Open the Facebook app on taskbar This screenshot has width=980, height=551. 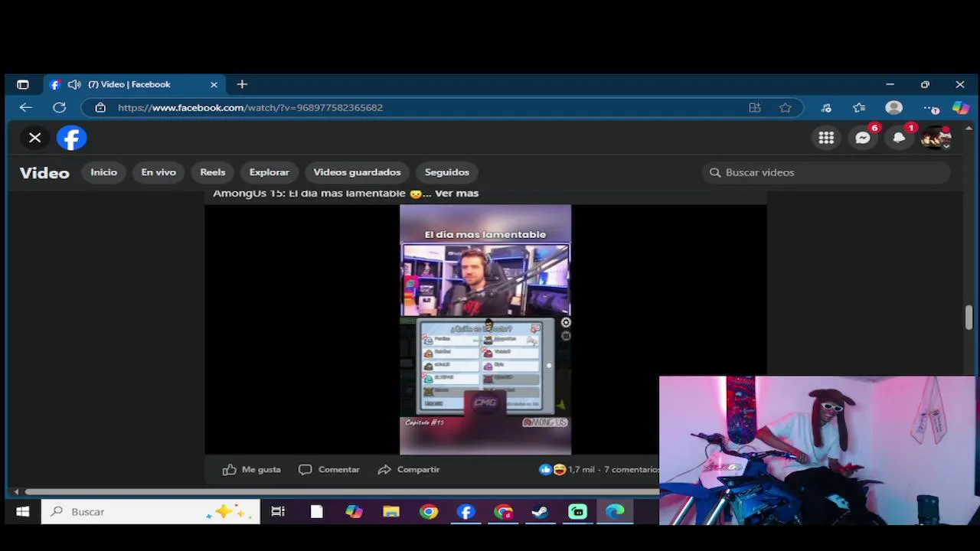tap(466, 511)
